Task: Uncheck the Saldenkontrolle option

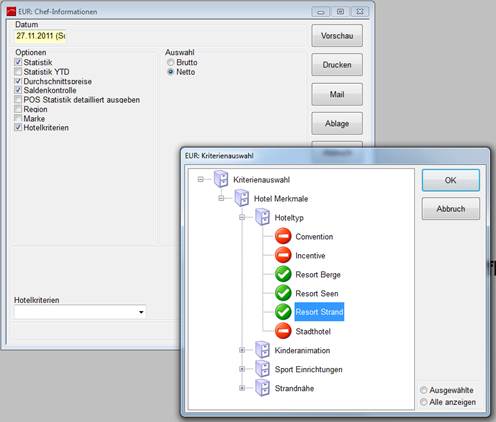Action: (18, 90)
